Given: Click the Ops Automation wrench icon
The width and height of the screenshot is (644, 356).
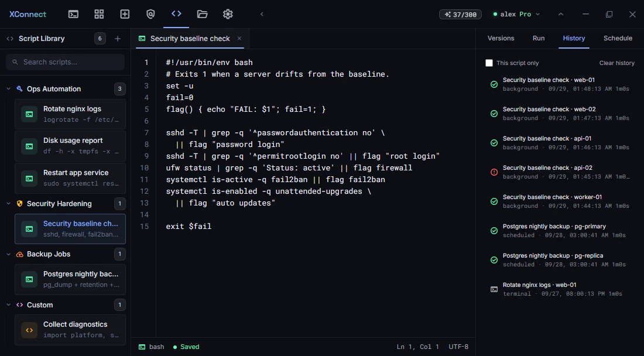Looking at the screenshot, I should 19,88.
